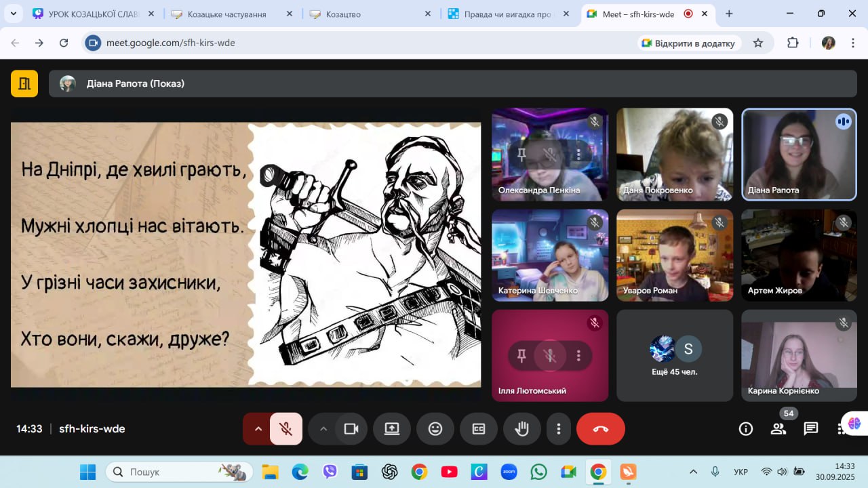
Task: Open the emoji reactions panel
Action: (x=435, y=429)
